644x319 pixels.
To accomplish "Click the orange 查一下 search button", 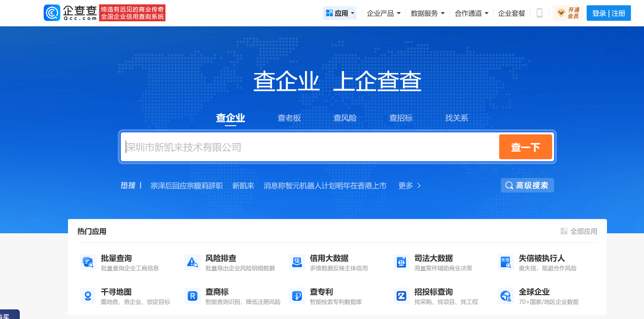I will [525, 147].
